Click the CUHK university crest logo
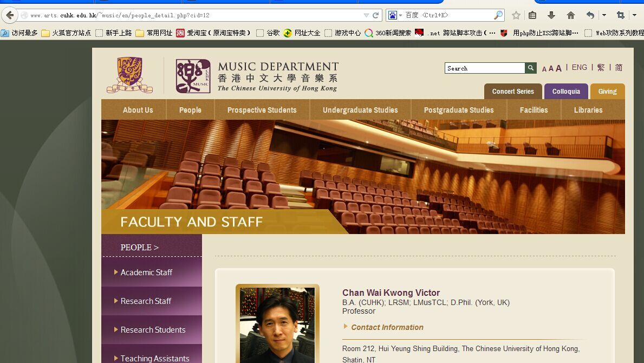 click(x=130, y=75)
